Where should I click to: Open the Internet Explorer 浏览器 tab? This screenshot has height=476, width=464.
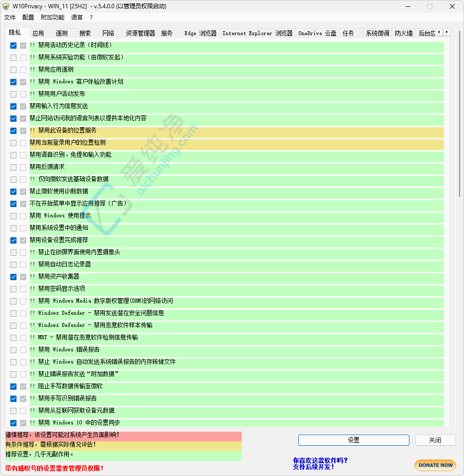pyautogui.click(x=257, y=33)
